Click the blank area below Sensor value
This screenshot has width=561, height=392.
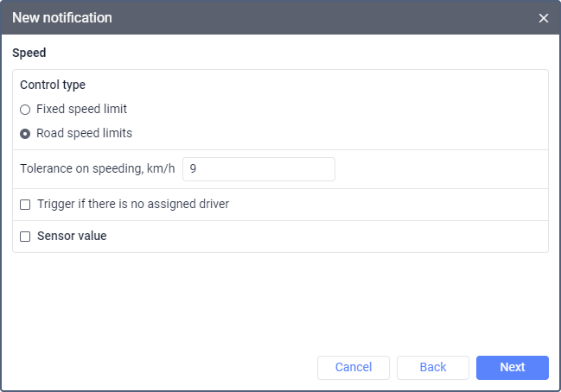point(280,302)
